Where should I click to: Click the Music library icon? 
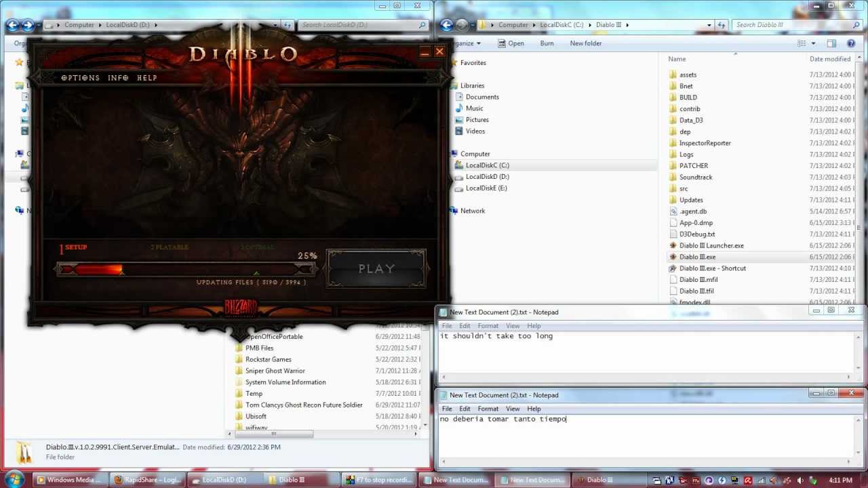[x=459, y=108]
